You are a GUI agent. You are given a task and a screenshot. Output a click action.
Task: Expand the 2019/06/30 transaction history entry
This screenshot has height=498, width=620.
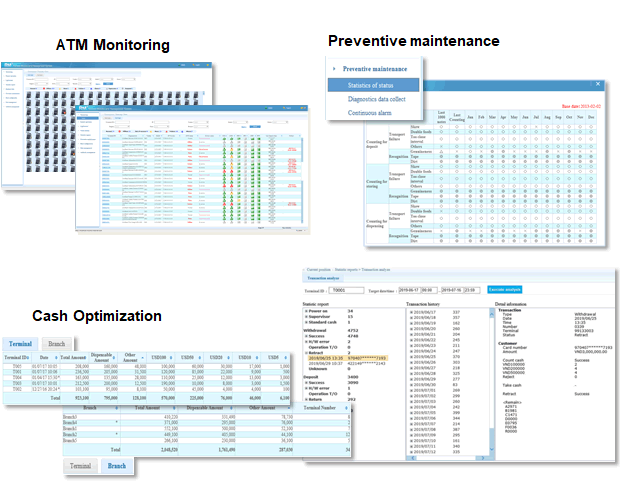coord(411,384)
